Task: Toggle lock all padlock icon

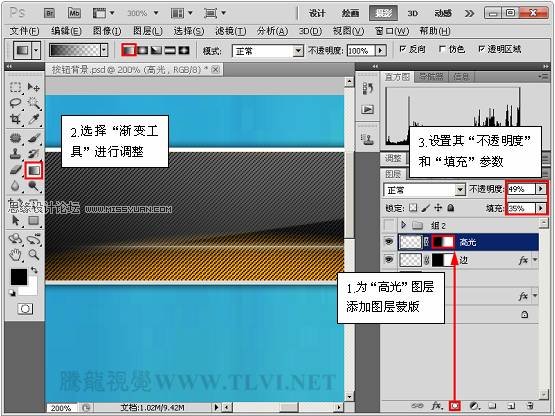Action: (x=451, y=208)
